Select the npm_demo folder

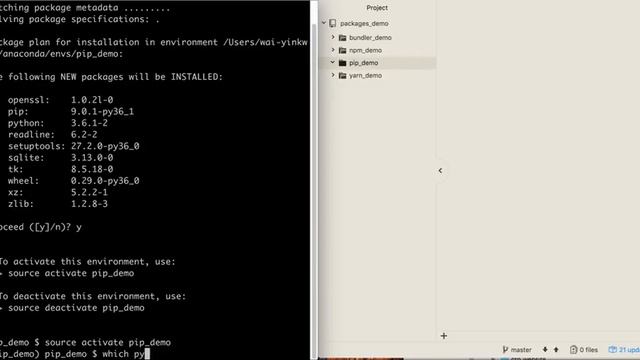point(365,50)
